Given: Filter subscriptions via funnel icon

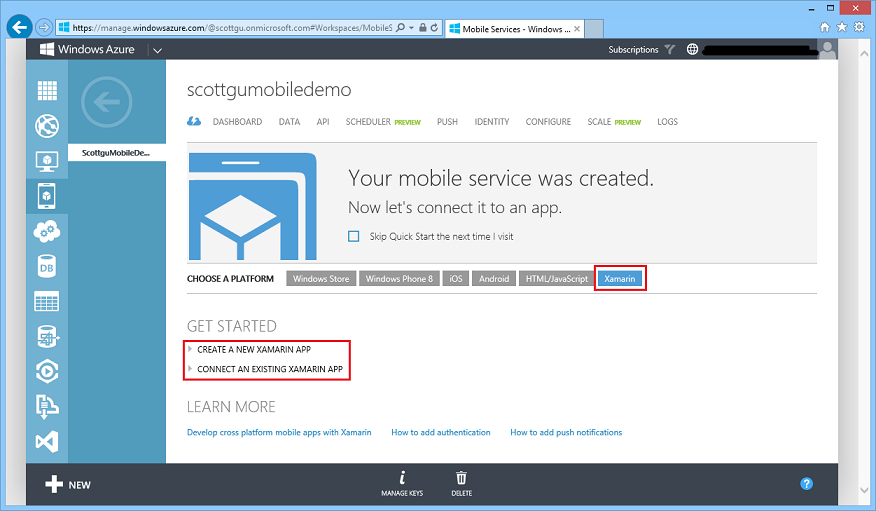Looking at the screenshot, I should click(x=669, y=49).
